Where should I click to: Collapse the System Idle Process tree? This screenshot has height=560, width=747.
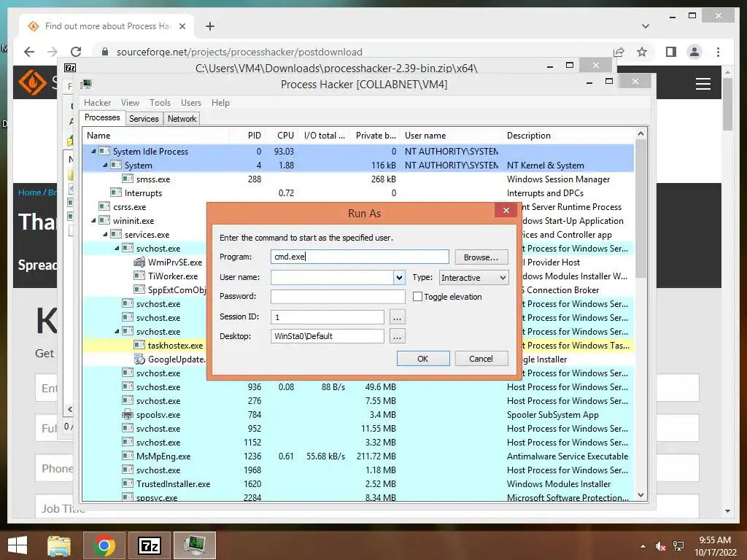(93, 152)
